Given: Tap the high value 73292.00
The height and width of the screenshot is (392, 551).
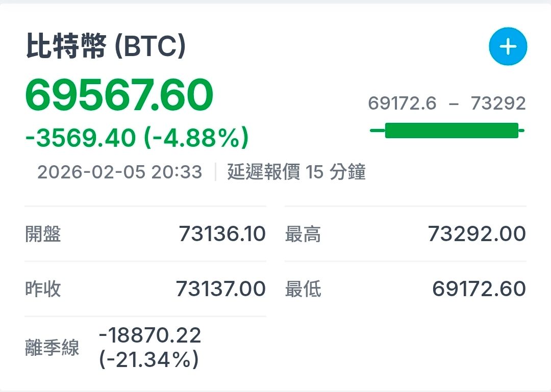Looking at the screenshot, I should [x=477, y=234].
